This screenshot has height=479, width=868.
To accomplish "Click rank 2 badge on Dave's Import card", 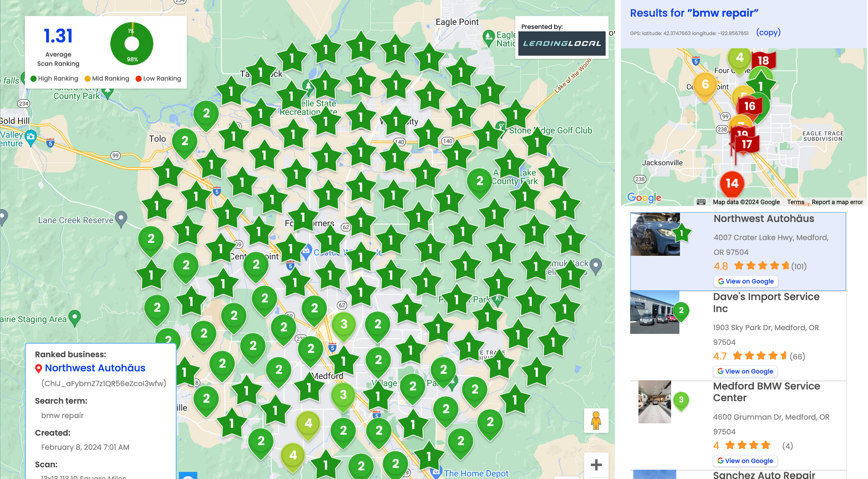I will tap(681, 311).
